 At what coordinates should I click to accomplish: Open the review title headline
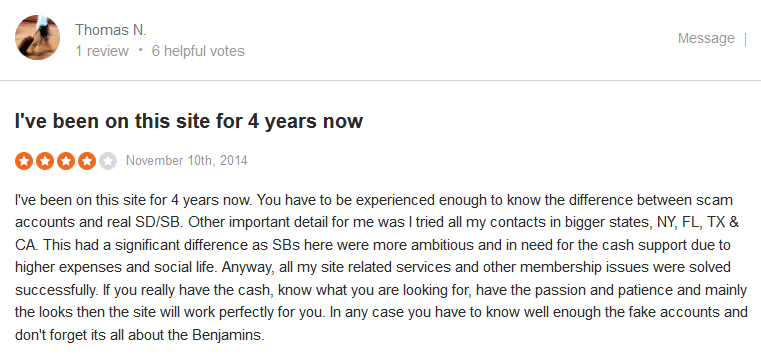(x=189, y=121)
